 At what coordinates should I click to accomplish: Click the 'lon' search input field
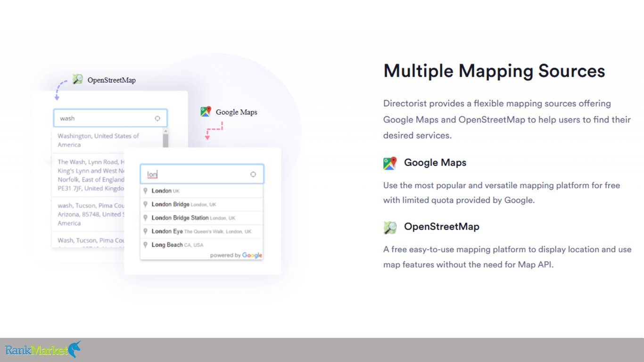(202, 174)
